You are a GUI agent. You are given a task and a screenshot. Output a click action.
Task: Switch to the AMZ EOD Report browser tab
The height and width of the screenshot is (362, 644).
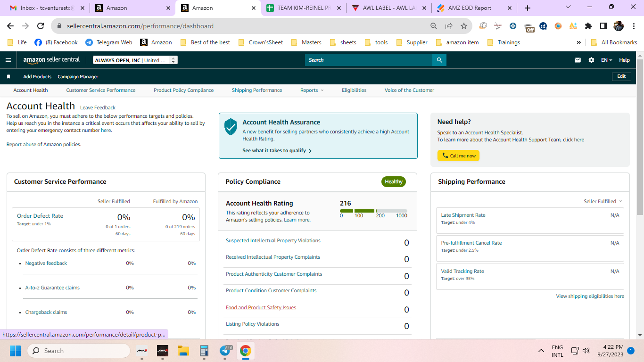(x=474, y=8)
